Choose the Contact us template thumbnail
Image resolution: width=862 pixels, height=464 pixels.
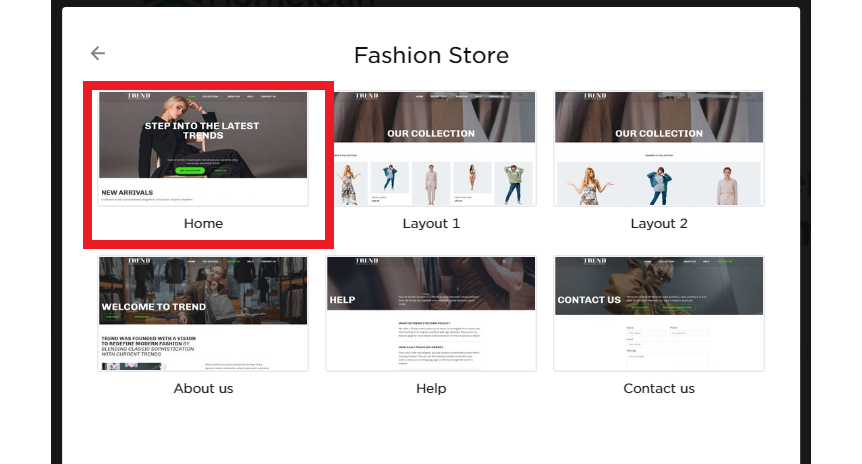coord(659,313)
